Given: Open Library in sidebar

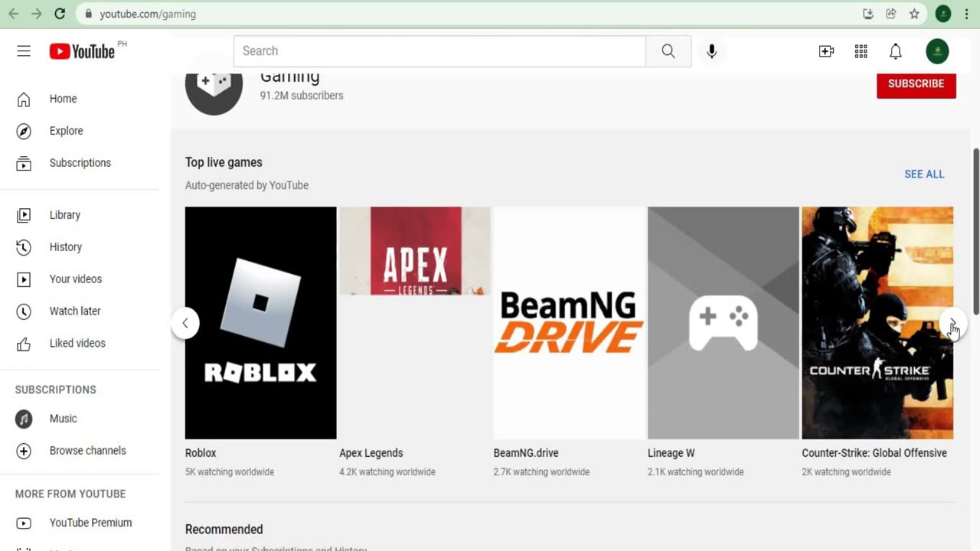Looking at the screenshot, I should 80,215.
